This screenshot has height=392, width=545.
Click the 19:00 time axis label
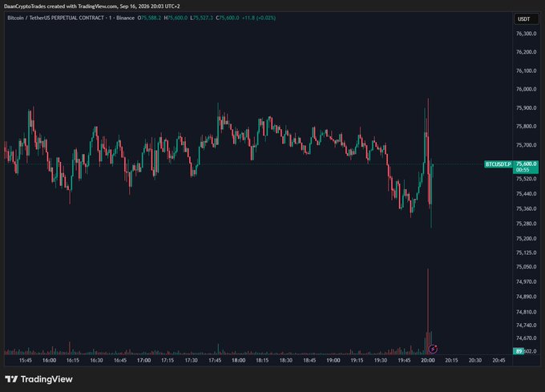[333, 361]
